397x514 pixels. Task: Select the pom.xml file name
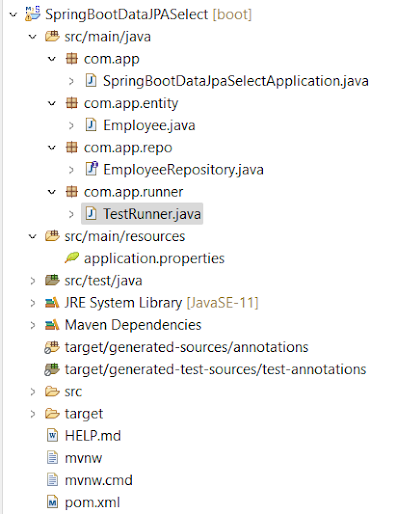click(92, 502)
